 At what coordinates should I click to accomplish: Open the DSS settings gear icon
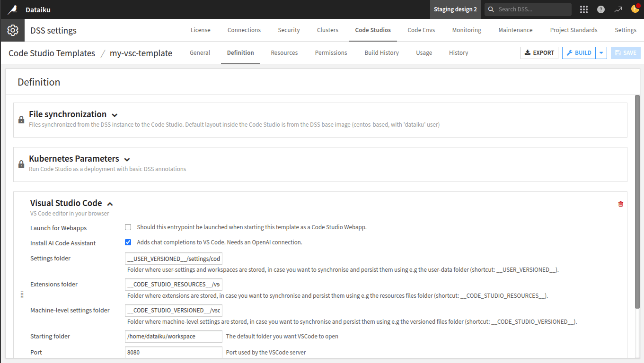pyautogui.click(x=12, y=30)
